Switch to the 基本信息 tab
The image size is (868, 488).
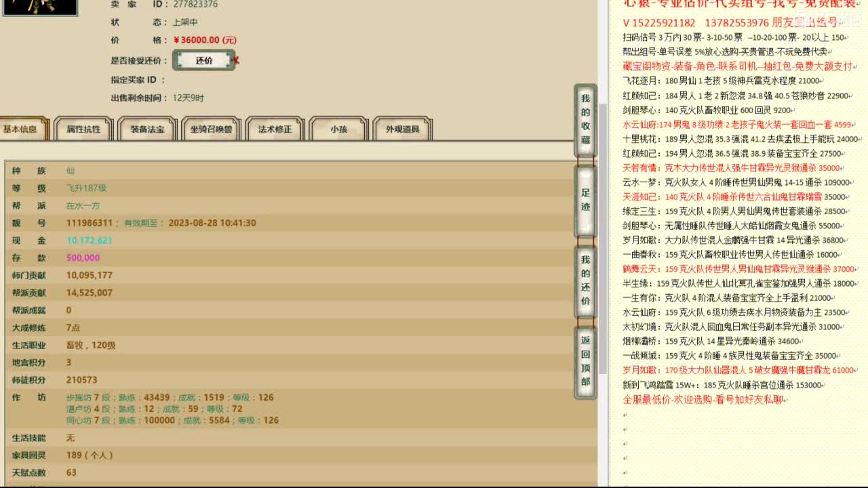tap(20, 129)
